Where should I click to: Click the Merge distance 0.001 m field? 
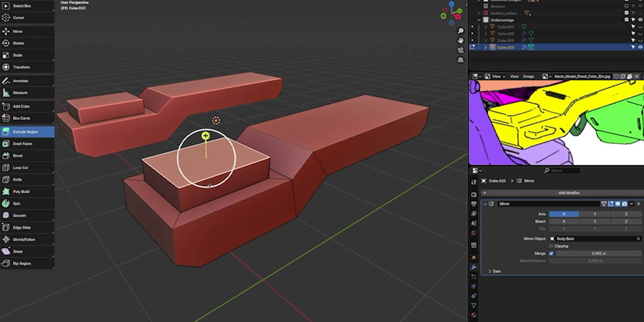[x=598, y=253]
